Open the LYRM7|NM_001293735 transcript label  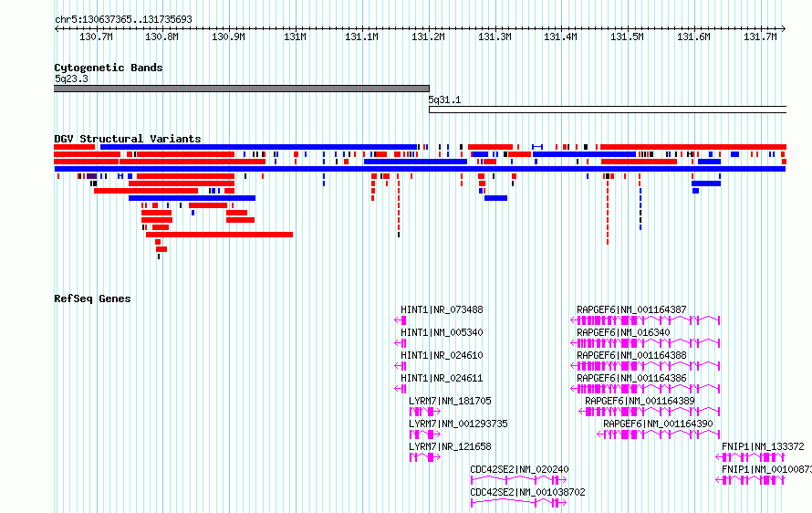(x=458, y=424)
